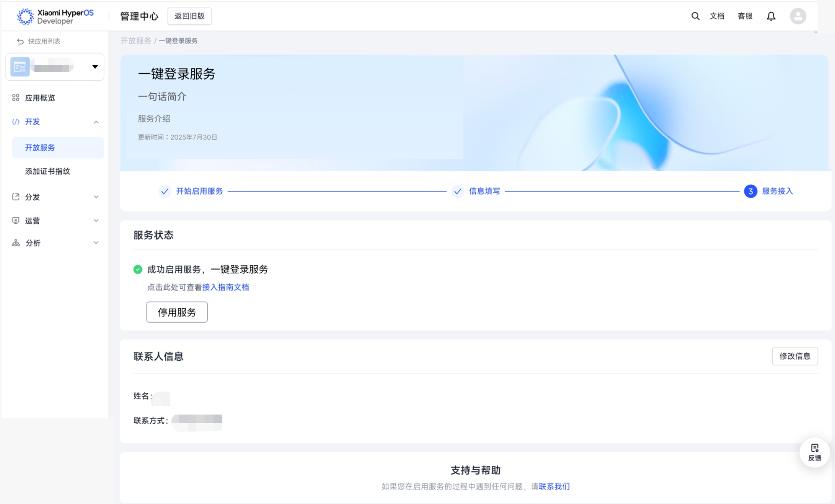Click the 分析 sidebar icon

16,243
